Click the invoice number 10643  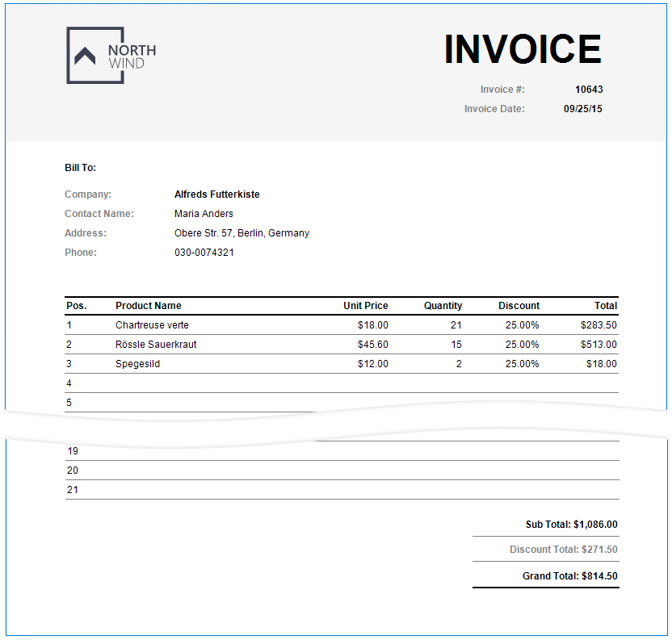point(590,89)
